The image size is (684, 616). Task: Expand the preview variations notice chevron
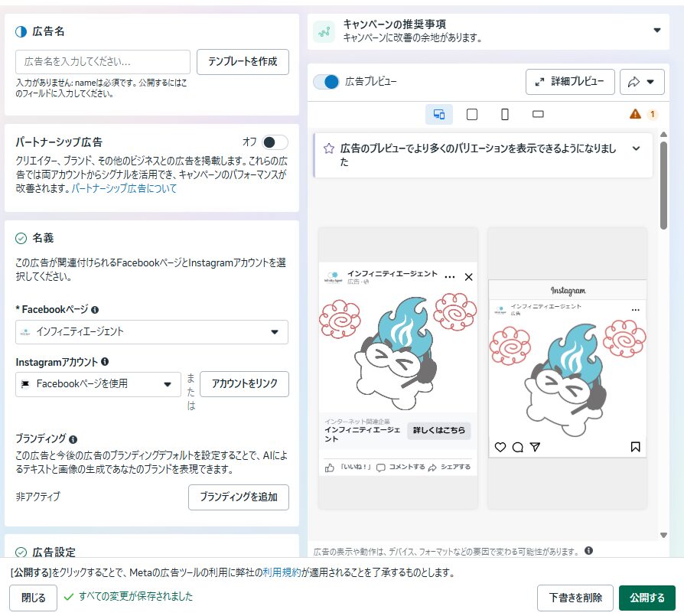[x=636, y=148]
